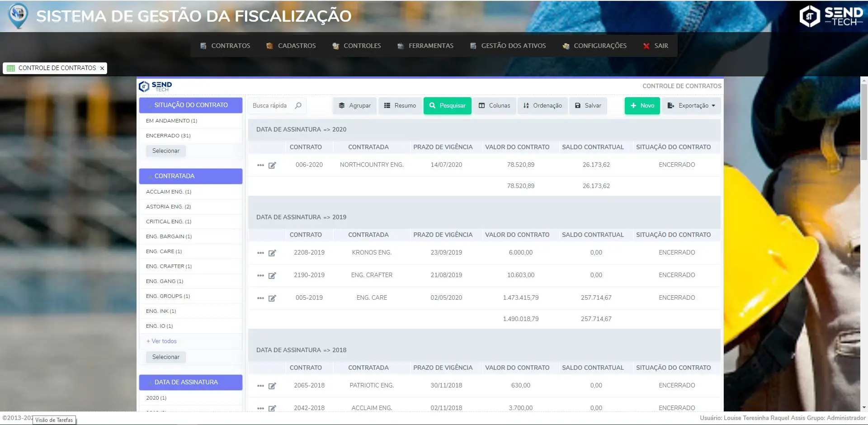Filter by Encerrado (31) status
The width and height of the screenshot is (868, 425).
point(168,136)
